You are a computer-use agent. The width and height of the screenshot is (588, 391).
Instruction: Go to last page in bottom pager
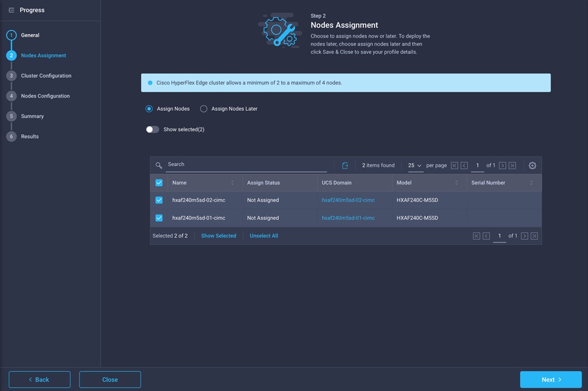(x=534, y=236)
